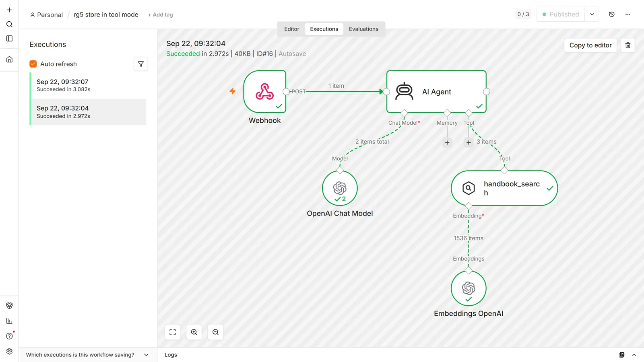Screen dimensions: 644x362
Task: Click Copy to editor button
Action: click(590, 45)
